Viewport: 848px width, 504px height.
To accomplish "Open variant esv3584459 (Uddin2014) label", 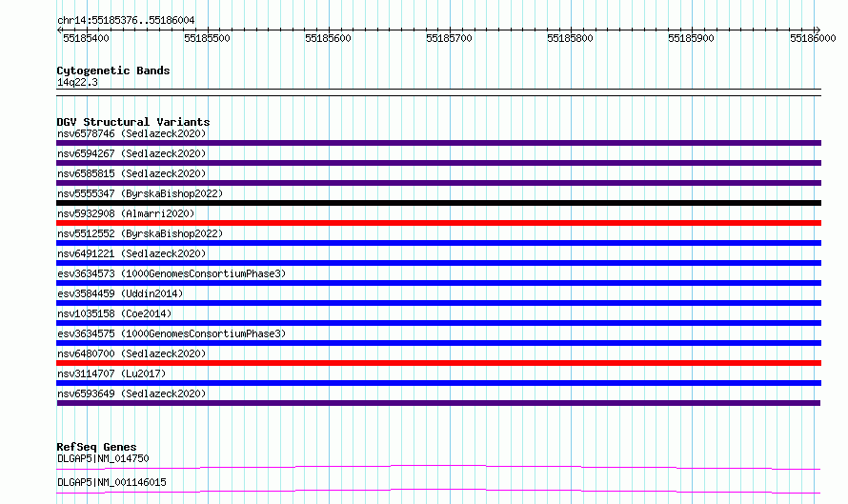I will tap(120, 293).
